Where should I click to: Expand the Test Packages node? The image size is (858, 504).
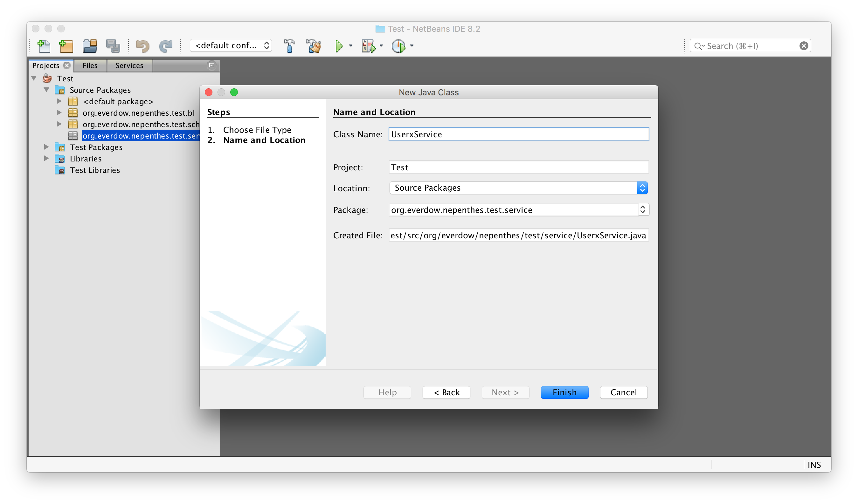[47, 147]
